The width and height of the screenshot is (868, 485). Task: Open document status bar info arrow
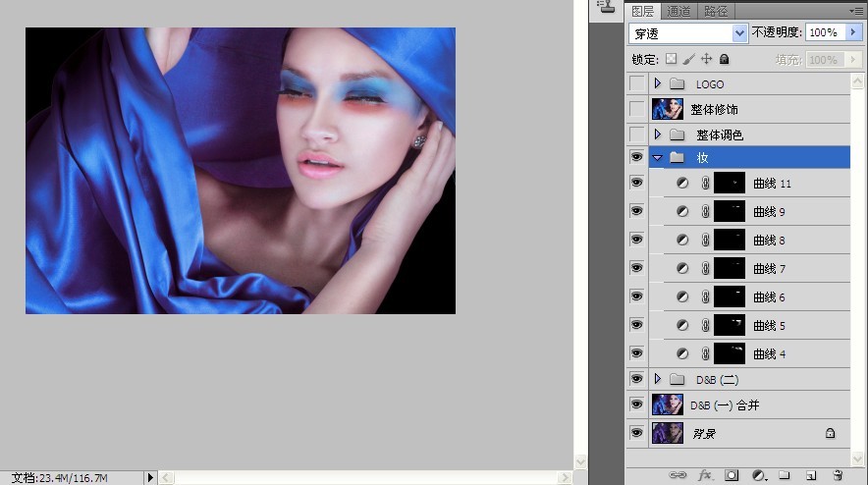149,477
